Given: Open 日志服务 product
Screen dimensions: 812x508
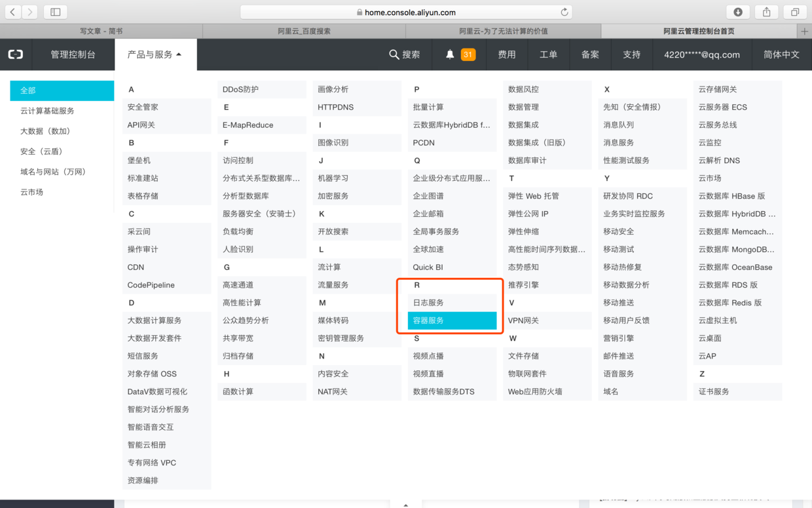Looking at the screenshot, I should point(452,303).
